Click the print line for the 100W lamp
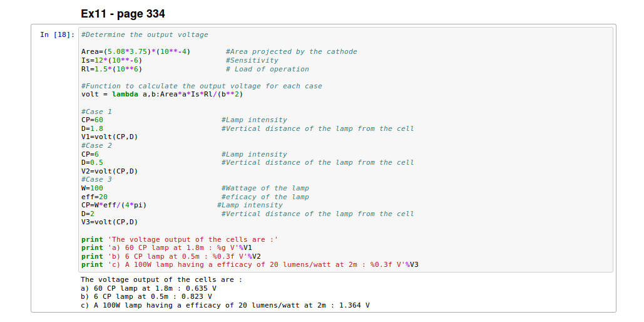Image resolution: width=644 pixels, height=322 pixels. pos(250,264)
